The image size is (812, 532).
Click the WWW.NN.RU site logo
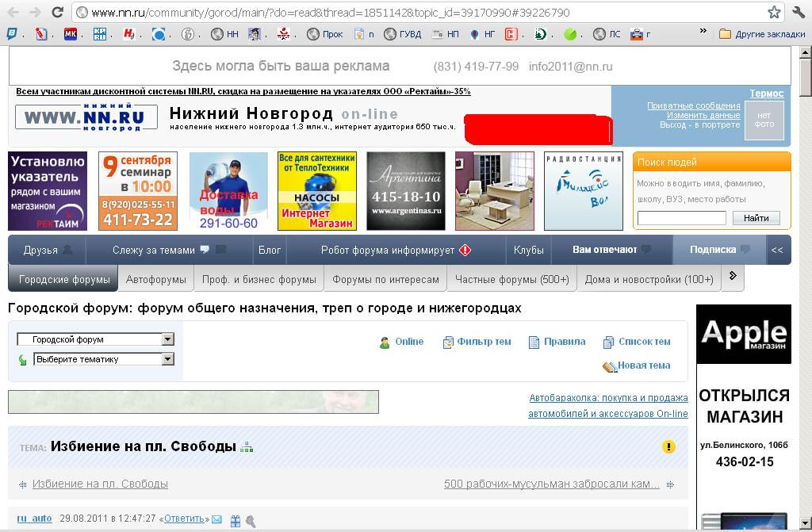tap(86, 117)
